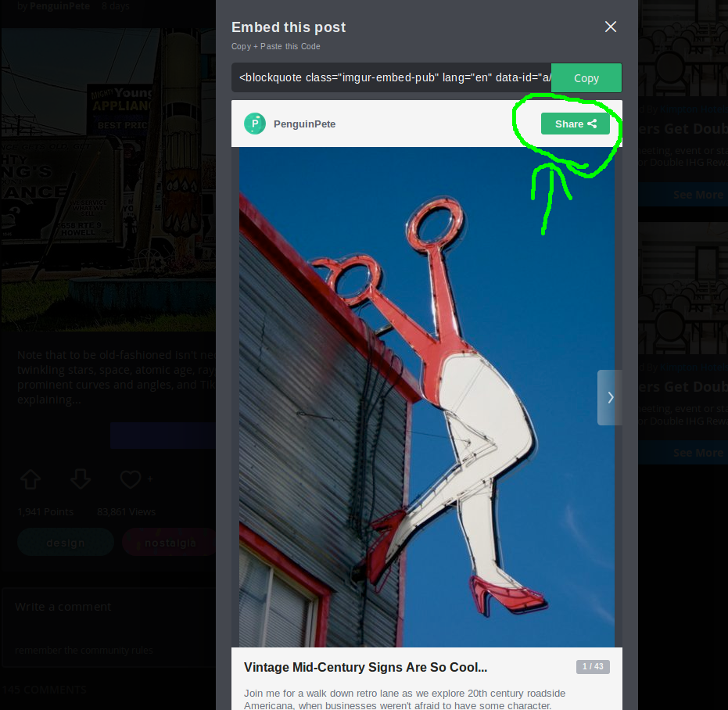Open the PenguinPete username in the embed preview
This screenshot has width=728, height=710.
point(304,124)
